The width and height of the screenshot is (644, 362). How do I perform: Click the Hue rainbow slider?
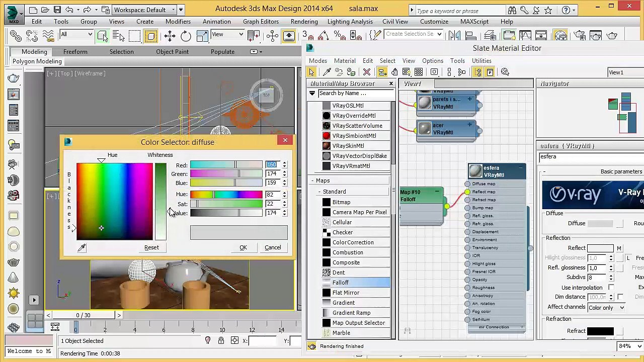click(226, 195)
